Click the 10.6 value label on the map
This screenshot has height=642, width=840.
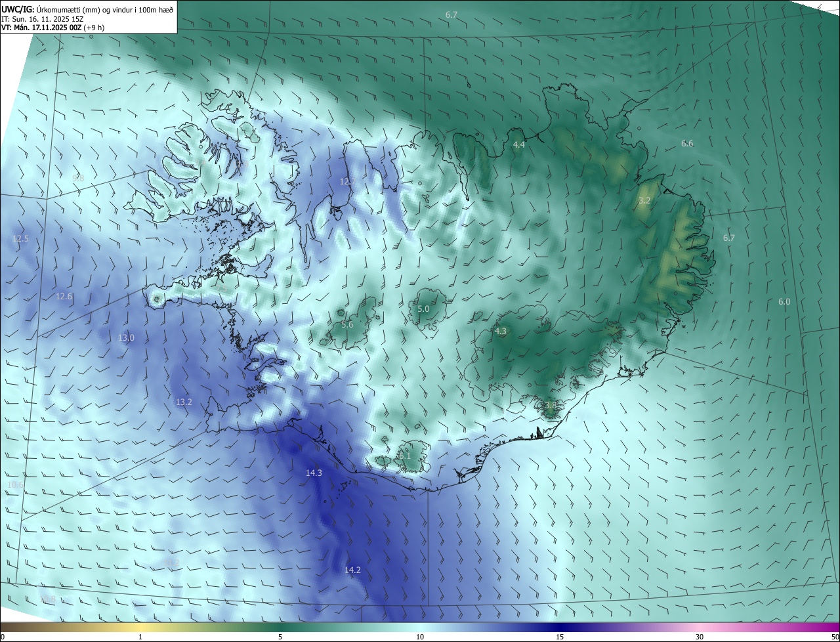(x=16, y=484)
